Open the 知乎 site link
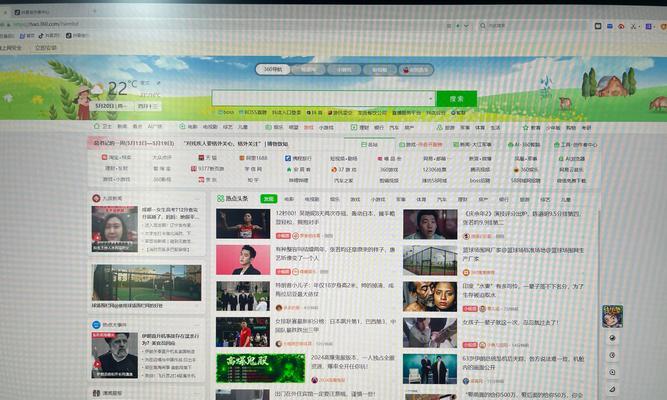 click(253, 180)
